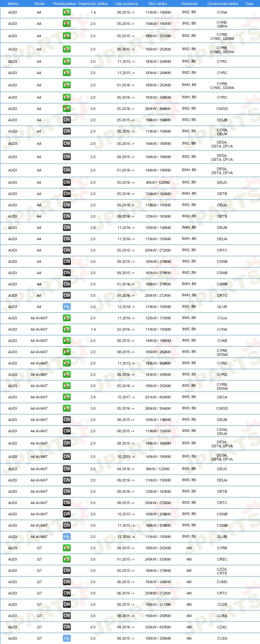260x644 pixels.
Task: Click diesel ON icon in A4 AVANT DEUC row
Action: click(x=67, y=469)
